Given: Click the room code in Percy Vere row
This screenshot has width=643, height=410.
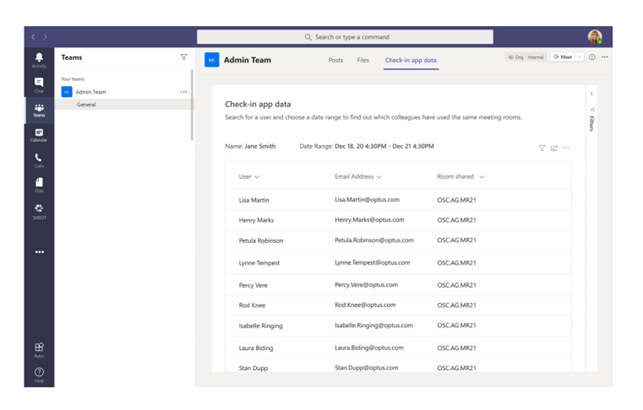Looking at the screenshot, I should point(456,285).
